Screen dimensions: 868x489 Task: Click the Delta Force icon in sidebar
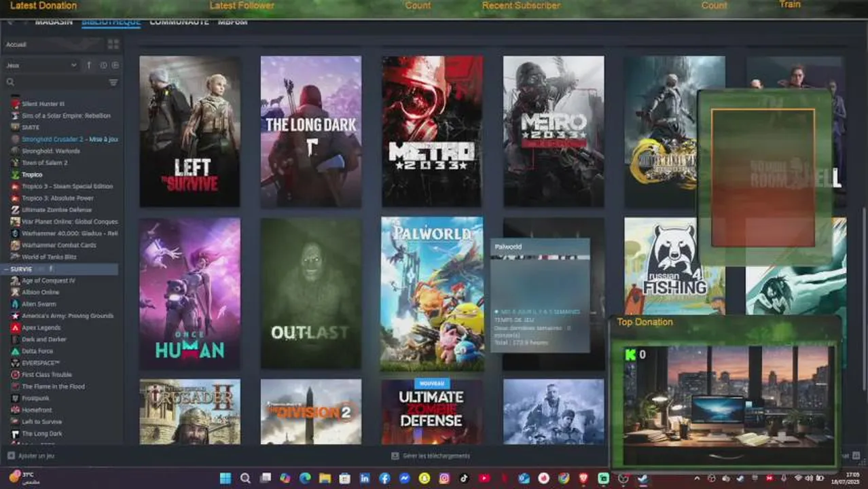[15, 351]
